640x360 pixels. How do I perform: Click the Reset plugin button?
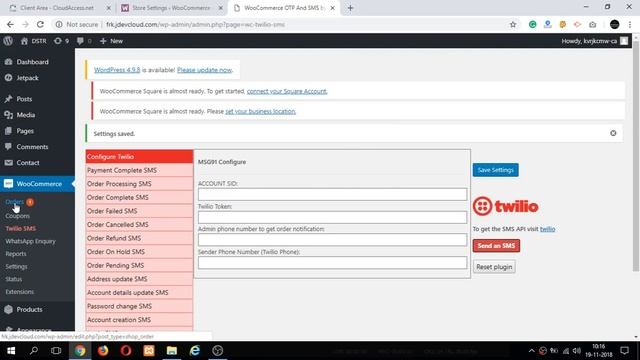[x=494, y=267]
